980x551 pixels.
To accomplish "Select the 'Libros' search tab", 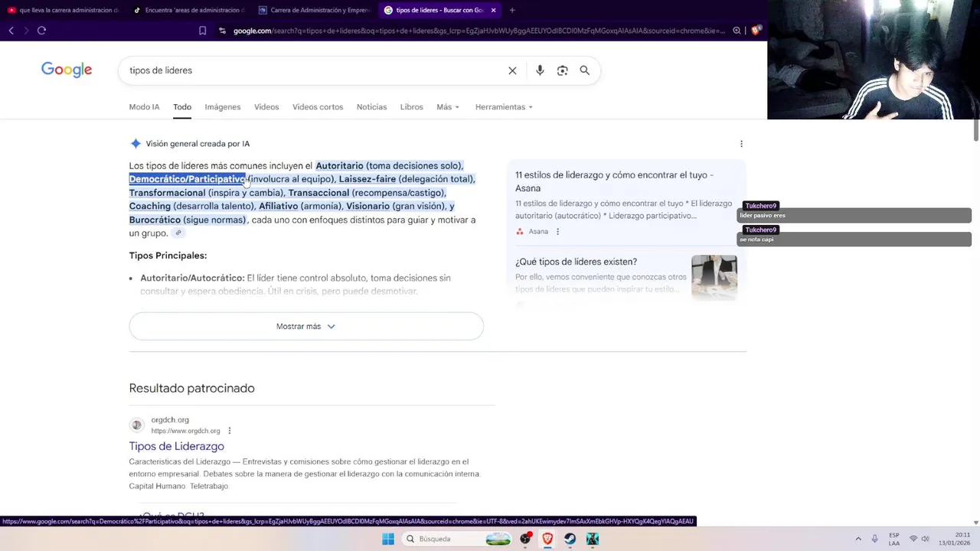I will point(411,107).
